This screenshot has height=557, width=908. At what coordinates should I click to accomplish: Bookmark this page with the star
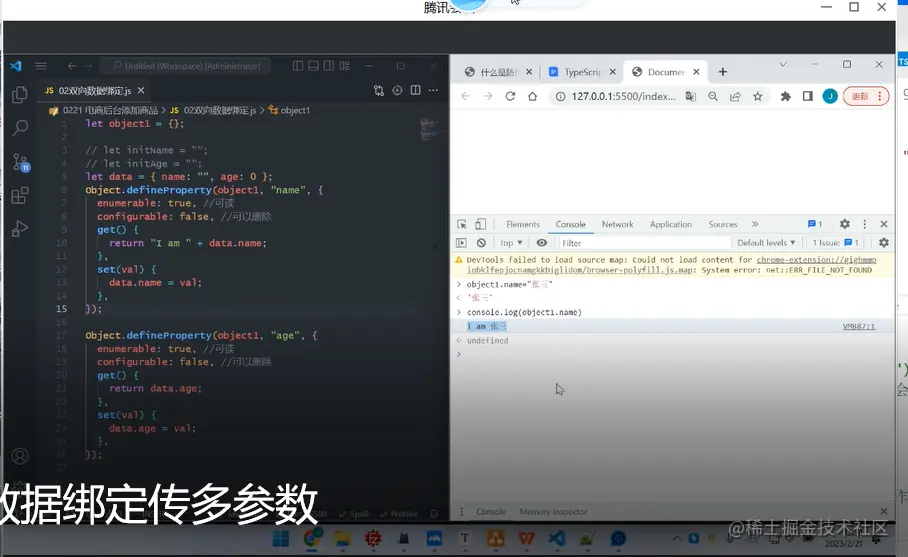point(757,96)
